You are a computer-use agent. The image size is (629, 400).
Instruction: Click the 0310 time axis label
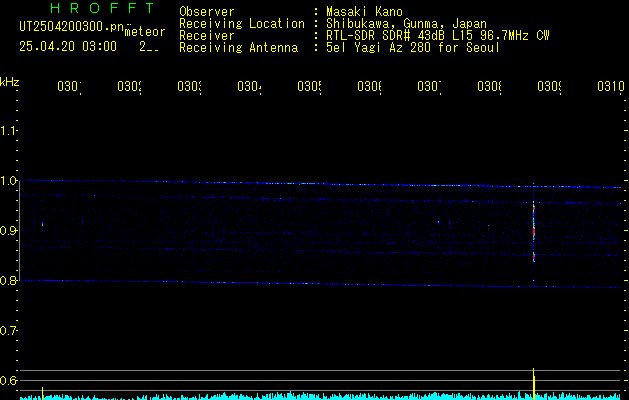(611, 86)
